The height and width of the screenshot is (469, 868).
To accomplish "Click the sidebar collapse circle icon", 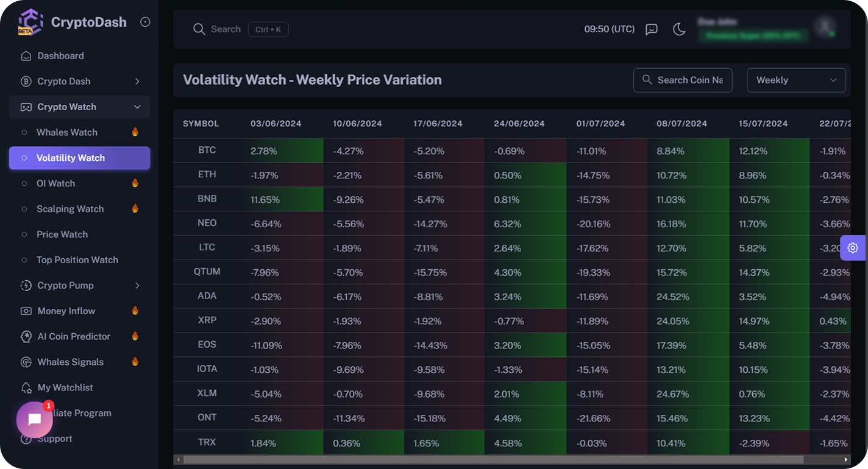I will click(145, 22).
